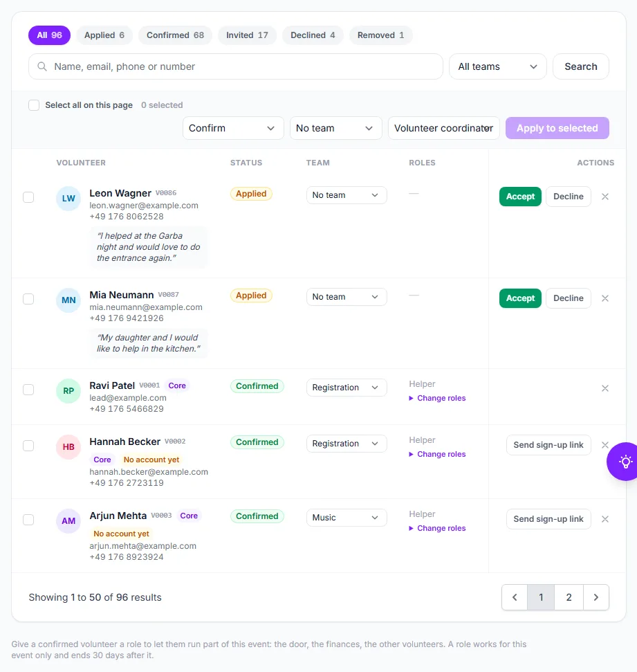Click Hannah Becker's No account yet badge
The width and height of the screenshot is (637, 672).
coord(151,460)
